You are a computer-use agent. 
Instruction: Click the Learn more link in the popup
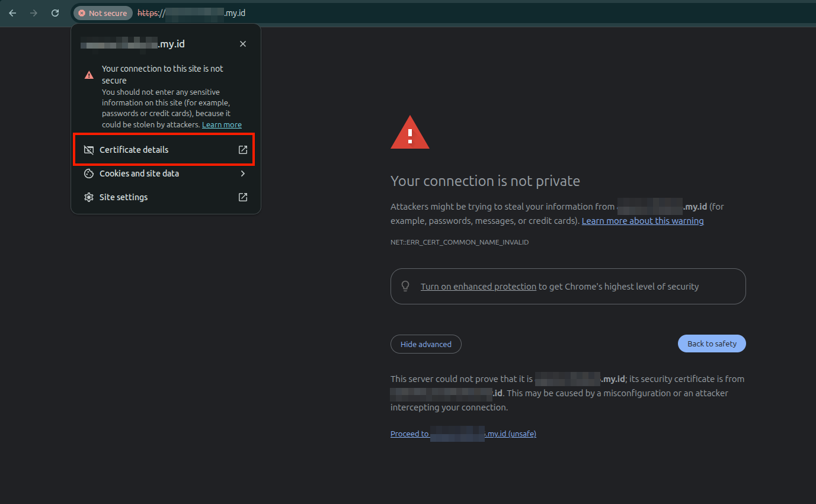coord(222,124)
